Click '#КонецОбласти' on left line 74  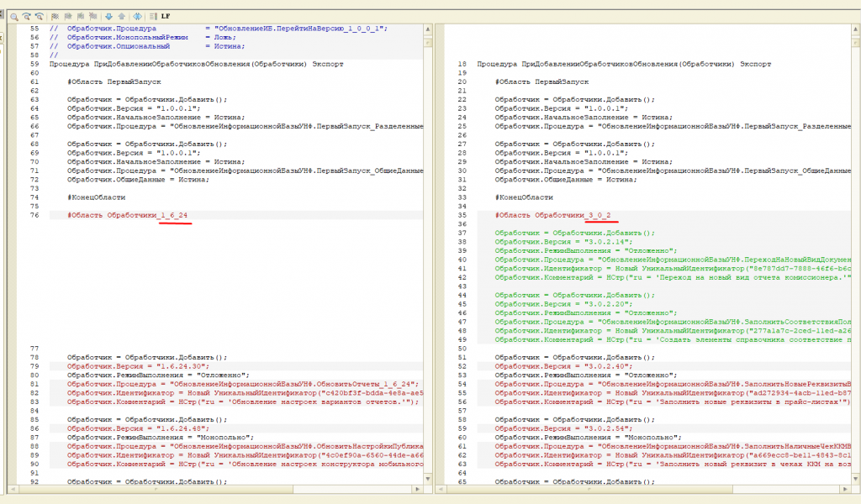(96, 197)
